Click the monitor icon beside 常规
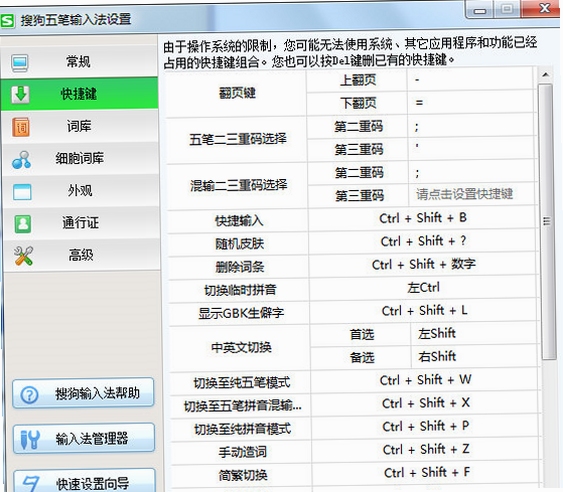The height and width of the screenshot is (492, 563). point(20,63)
